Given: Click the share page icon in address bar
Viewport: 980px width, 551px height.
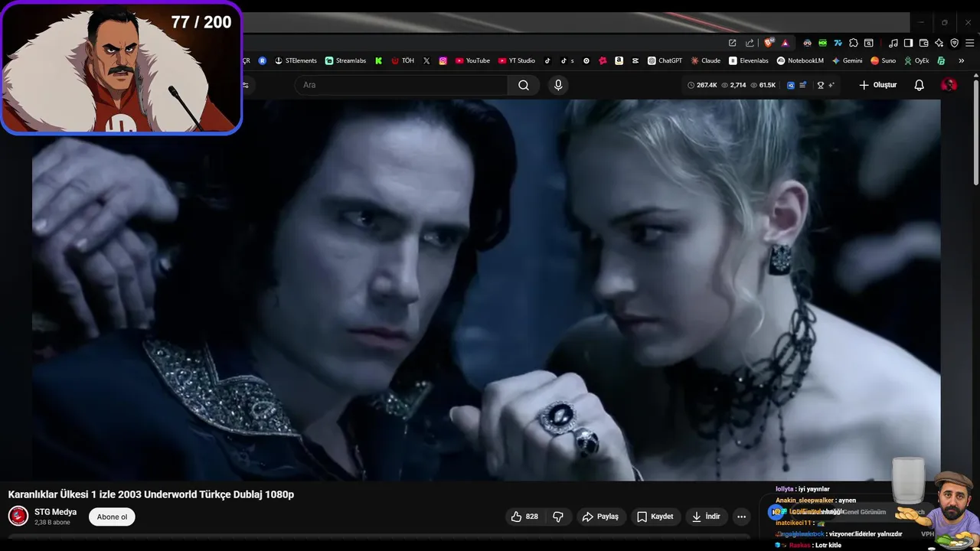Looking at the screenshot, I should 750,43.
